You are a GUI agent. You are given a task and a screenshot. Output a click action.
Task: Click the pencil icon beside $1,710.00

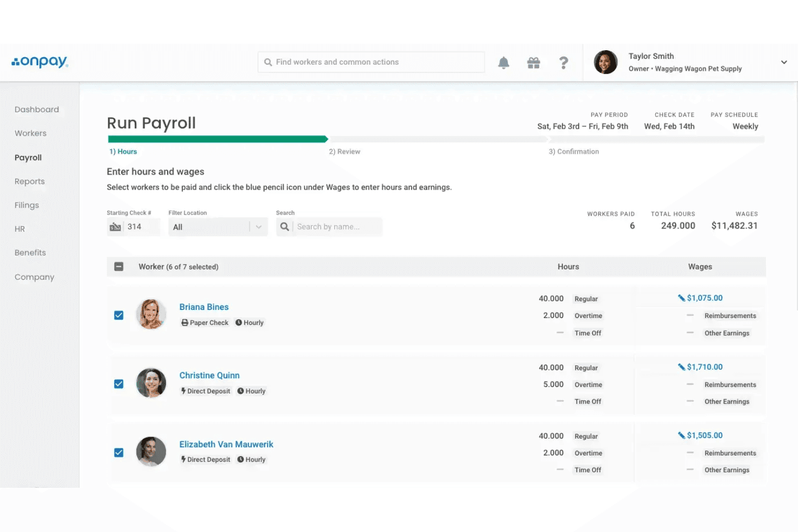682,367
